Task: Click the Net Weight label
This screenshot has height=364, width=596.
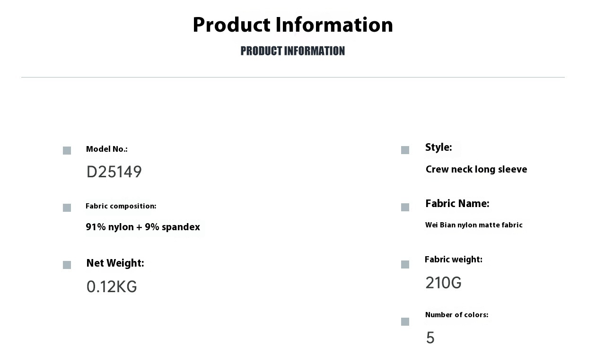Action: click(115, 263)
